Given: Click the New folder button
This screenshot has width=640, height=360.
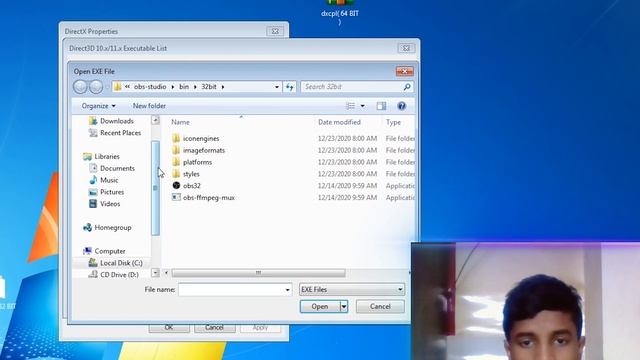Looking at the screenshot, I should 149,106.
